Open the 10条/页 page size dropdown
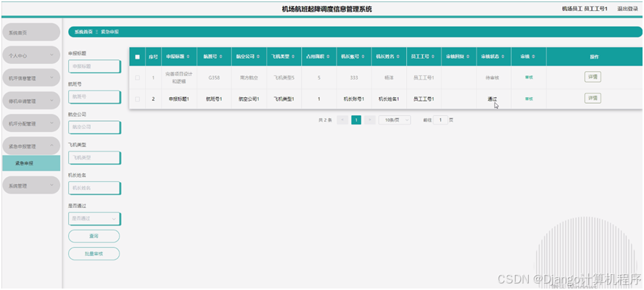Screen dimensions: 644x290 click(395, 120)
